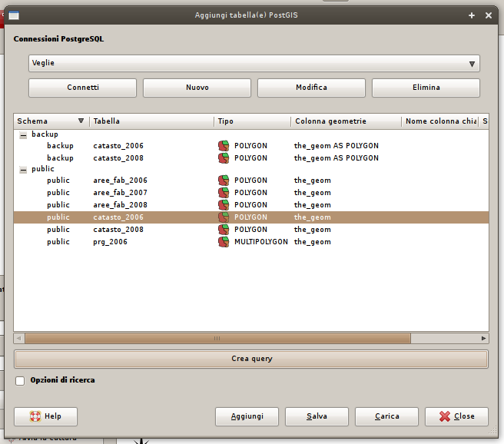
Task: Click the Modifica button
Action: pyautogui.click(x=311, y=88)
